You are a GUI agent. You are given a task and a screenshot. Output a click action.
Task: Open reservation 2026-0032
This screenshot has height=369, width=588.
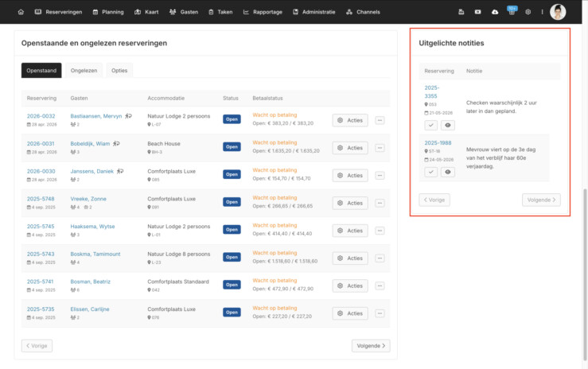(x=41, y=116)
